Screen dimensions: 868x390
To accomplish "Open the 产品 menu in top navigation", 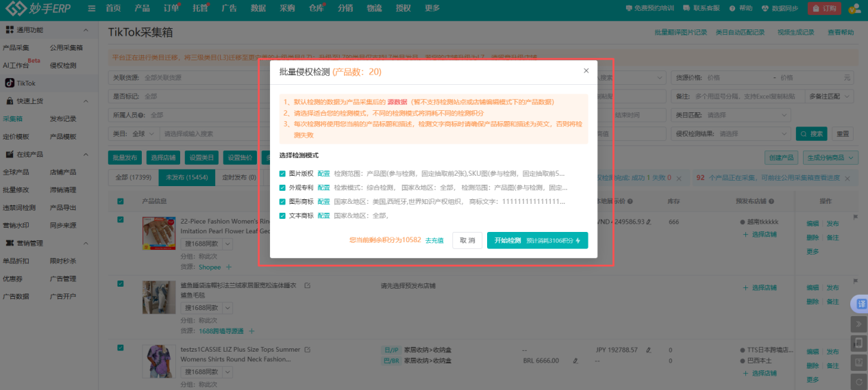I will [142, 8].
